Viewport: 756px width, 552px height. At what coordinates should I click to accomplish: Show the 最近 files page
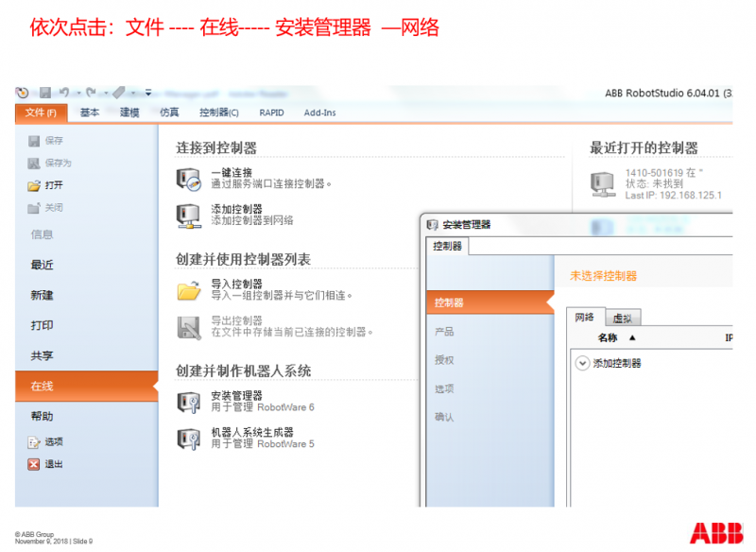pyautogui.click(x=42, y=265)
